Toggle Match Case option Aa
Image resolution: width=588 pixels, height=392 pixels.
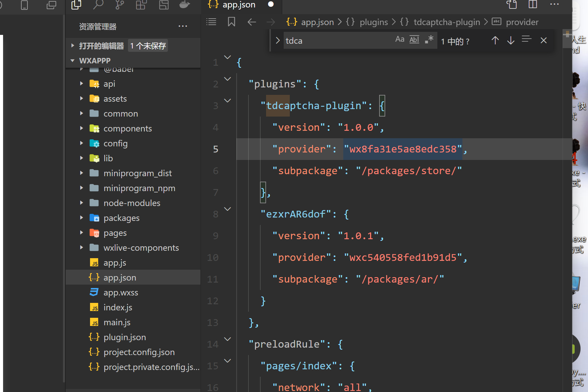click(x=400, y=39)
